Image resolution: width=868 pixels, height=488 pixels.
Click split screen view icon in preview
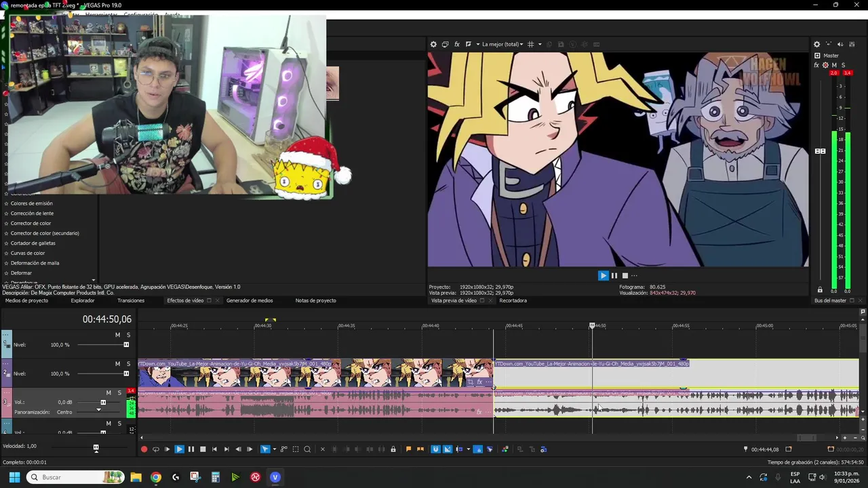pyautogui.click(x=469, y=44)
